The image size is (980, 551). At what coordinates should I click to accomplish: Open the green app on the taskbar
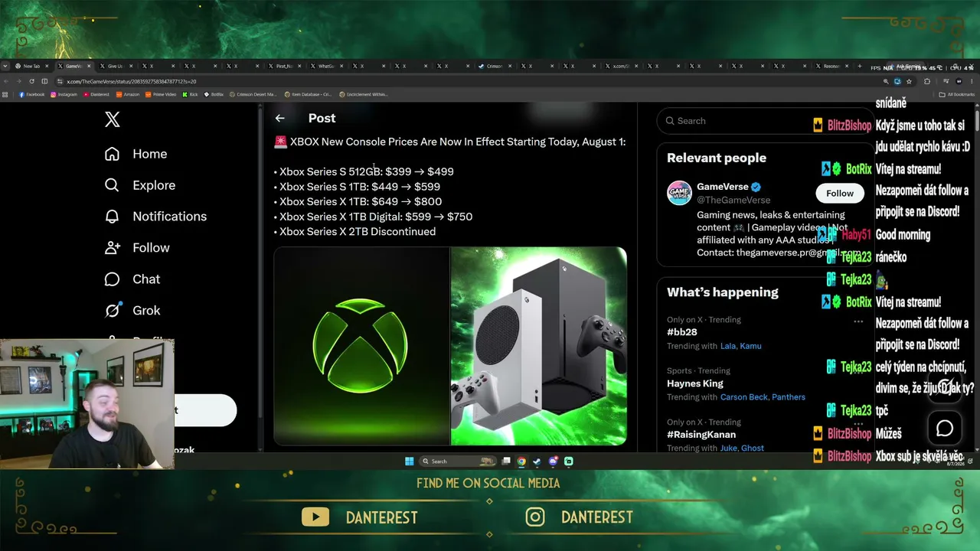tap(568, 461)
